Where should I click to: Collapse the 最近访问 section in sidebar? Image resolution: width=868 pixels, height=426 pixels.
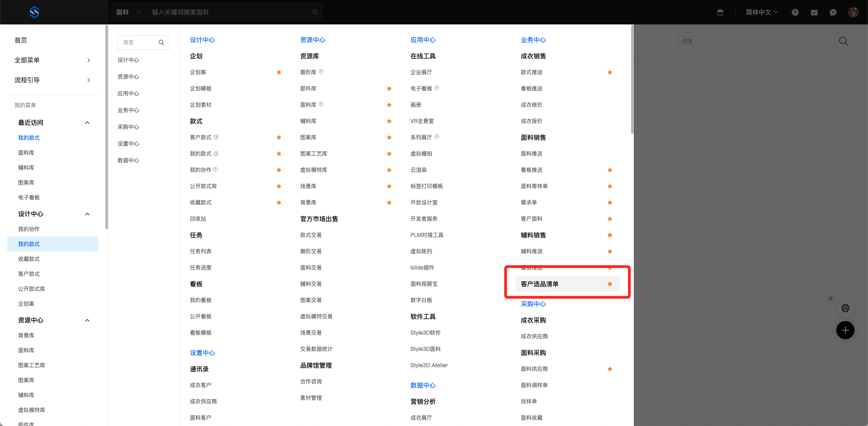(x=87, y=123)
